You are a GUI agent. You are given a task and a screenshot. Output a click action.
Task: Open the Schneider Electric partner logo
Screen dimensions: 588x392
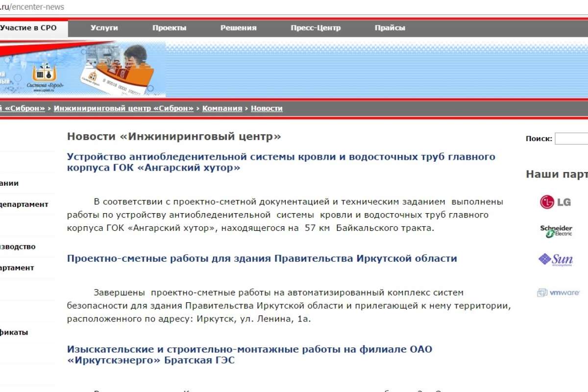[556, 231]
